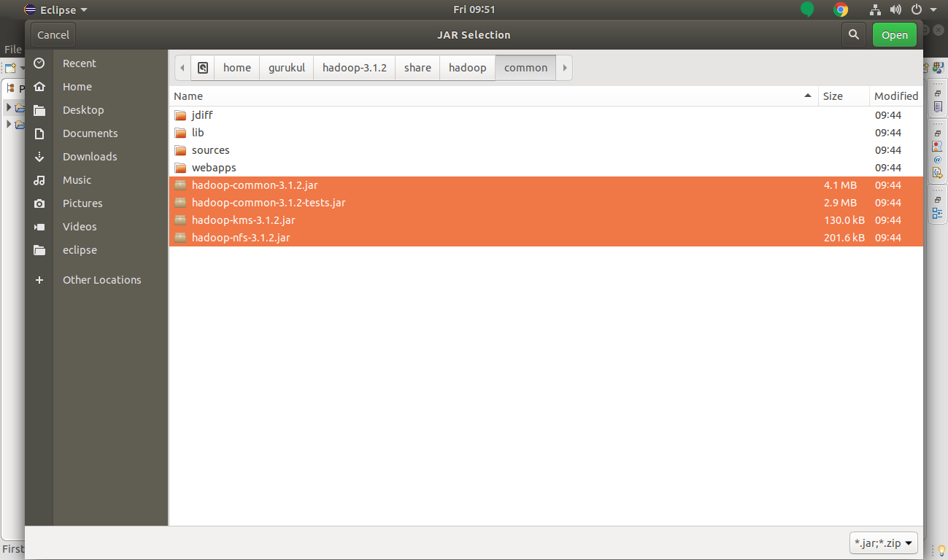Click Eclipse New wizard toolbar icon

tap(10, 68)
